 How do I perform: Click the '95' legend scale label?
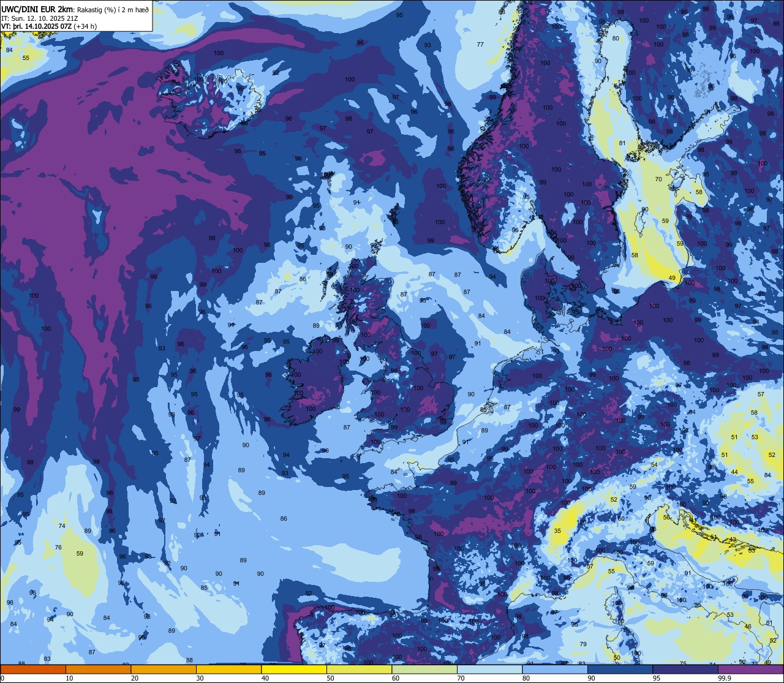point(657,678)
